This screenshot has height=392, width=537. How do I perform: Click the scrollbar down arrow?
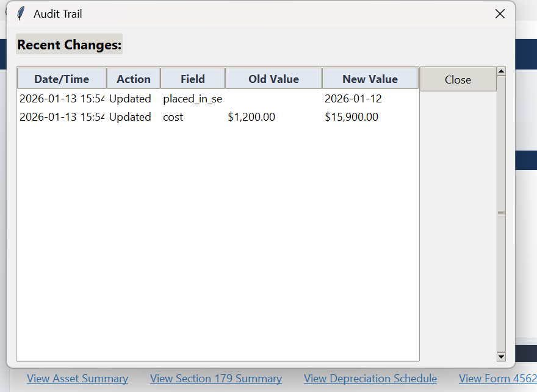501,356
